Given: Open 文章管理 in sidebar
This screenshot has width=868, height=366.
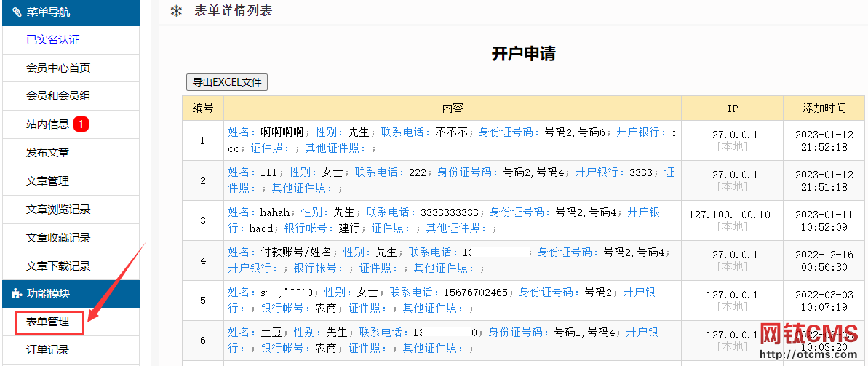Looking at the screenshot, I should 47,181.
